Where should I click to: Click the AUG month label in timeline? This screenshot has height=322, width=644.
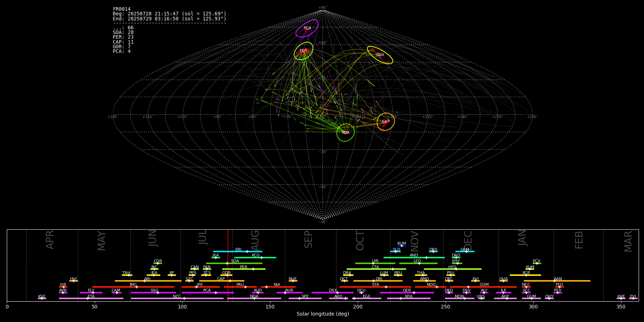[255, 240]
